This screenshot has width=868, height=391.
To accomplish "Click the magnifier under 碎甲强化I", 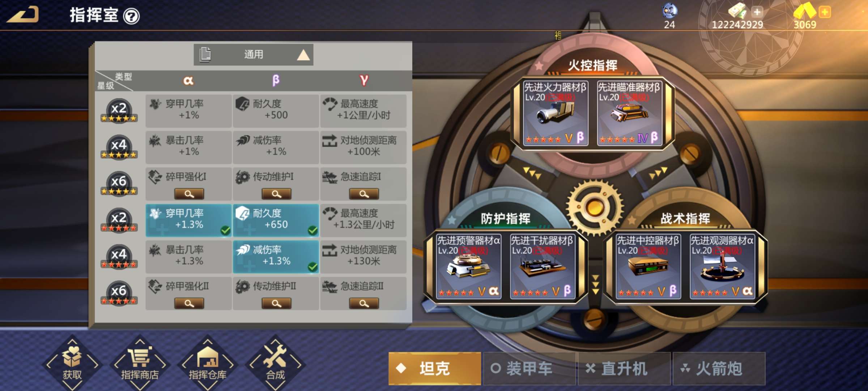I will [x=189, y=194].
